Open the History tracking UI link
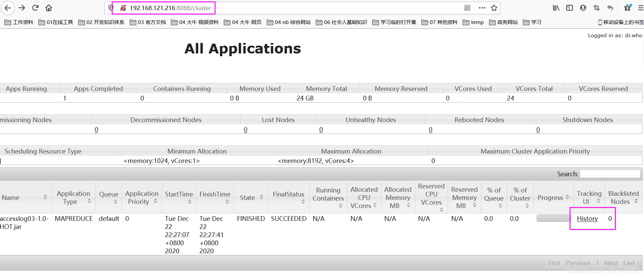The width and height of the screenshot is (644, 277). [587, 219]
